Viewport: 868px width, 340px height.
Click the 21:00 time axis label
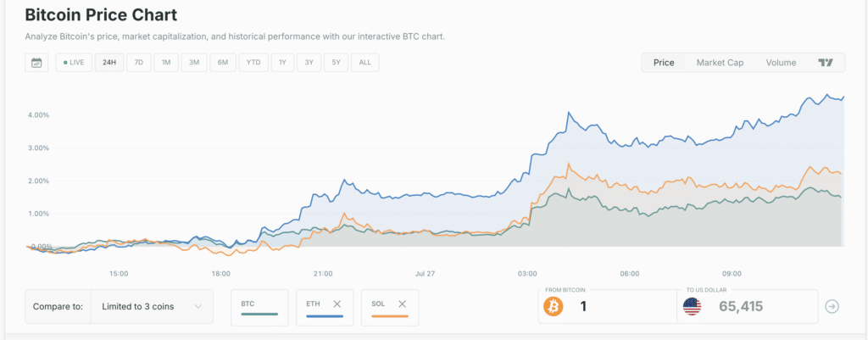(323, 273)
